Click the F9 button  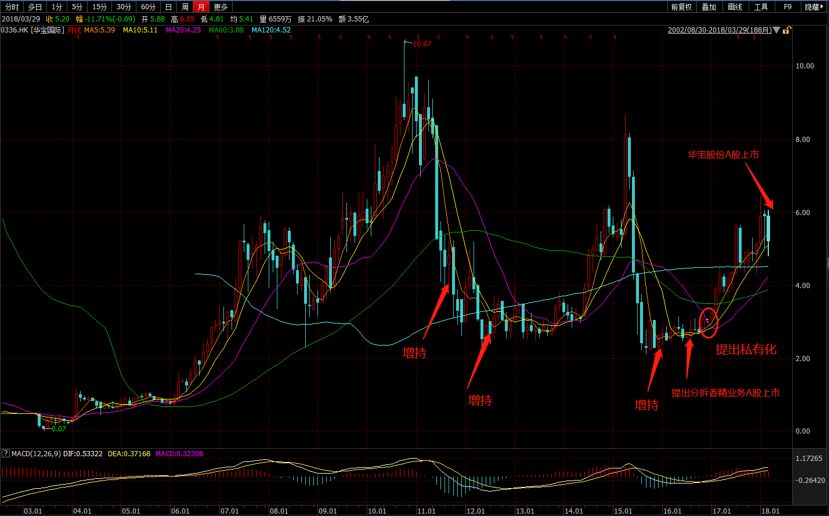[787, 7]
